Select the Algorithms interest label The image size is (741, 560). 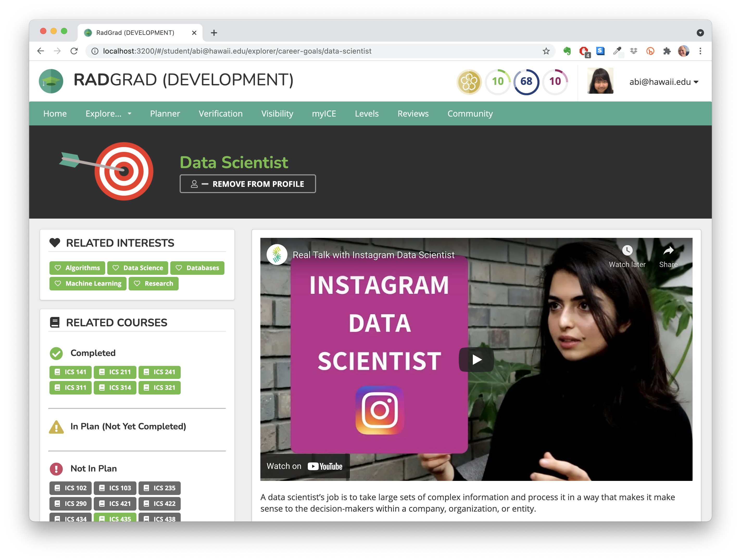pyautogui.click(x=77, y=268)
